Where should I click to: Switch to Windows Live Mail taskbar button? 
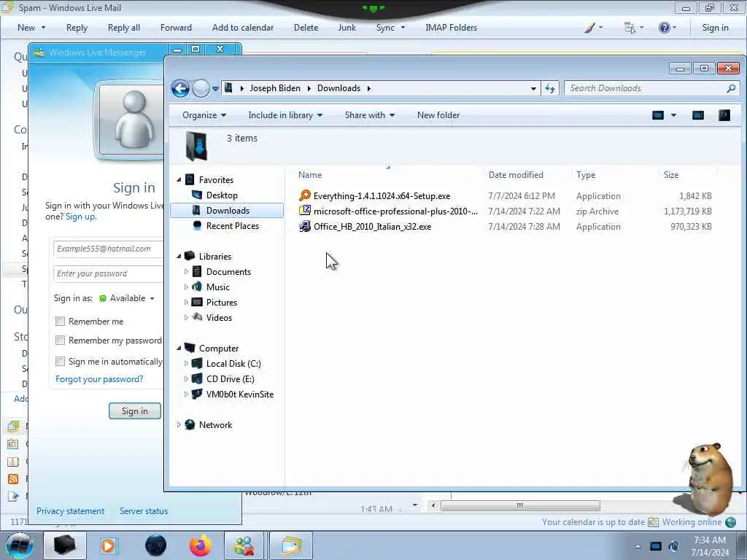pos(291,545)
